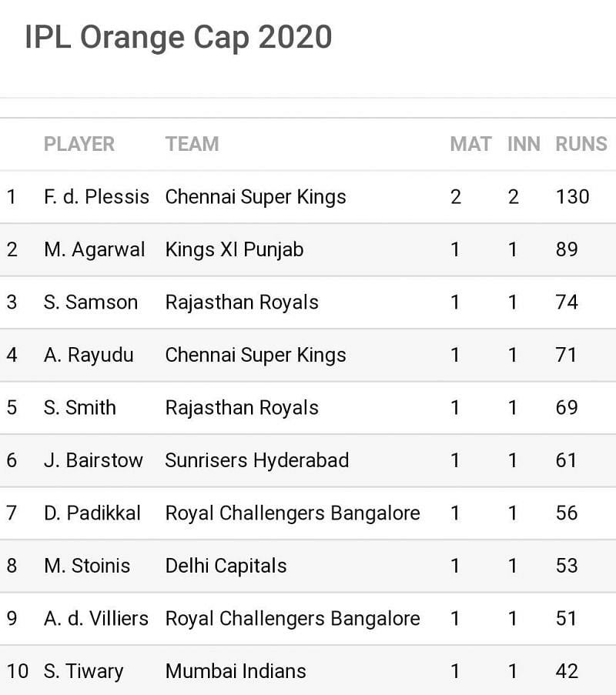The height and width of the screenshot is (695, 616).
Task: Select M. Stoinis player name
Action: (87, 566)
